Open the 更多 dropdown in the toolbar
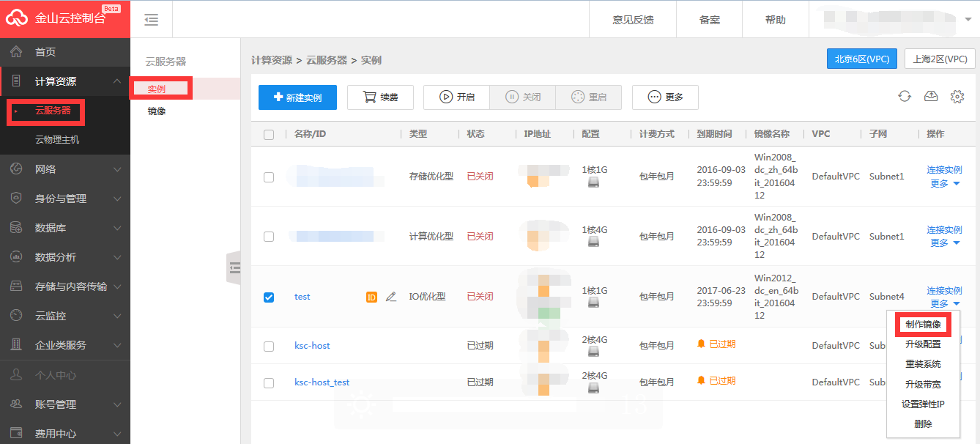 click(x=665, y=97)
